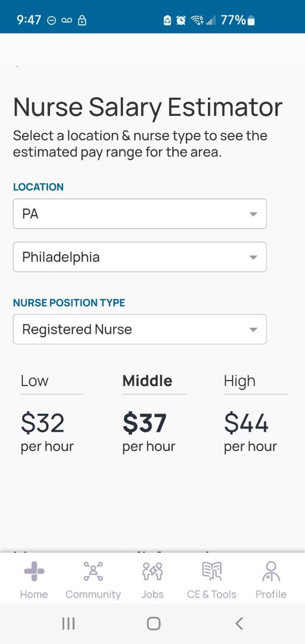Open the Registered Nurse position dropdown
Viewport: 305px width, 644px height.
click(140, 329)
